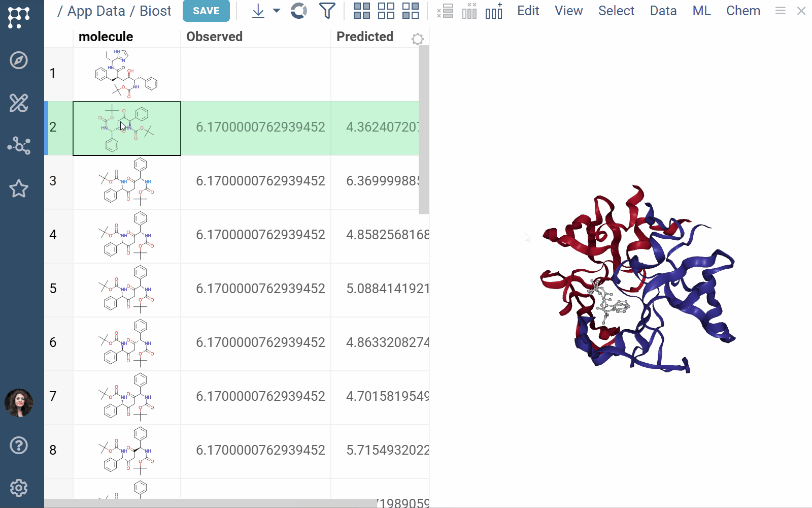Click the add new column icon

[x=494, y=11]
